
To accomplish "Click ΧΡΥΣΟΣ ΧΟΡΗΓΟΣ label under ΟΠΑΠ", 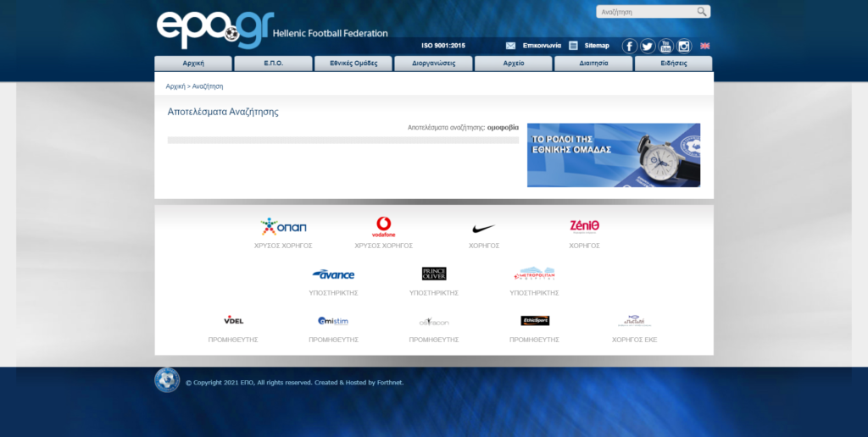I will click(x=283, y=246).
